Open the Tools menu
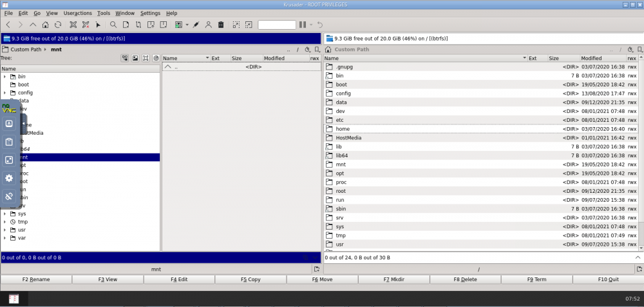644x307 pixels. click(x=104, y=13)
